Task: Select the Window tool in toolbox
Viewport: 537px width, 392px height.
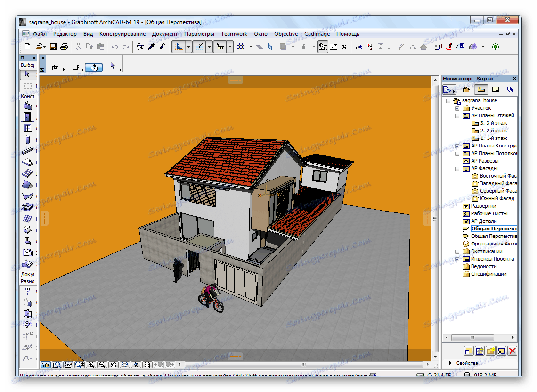Action: point(27,128)
